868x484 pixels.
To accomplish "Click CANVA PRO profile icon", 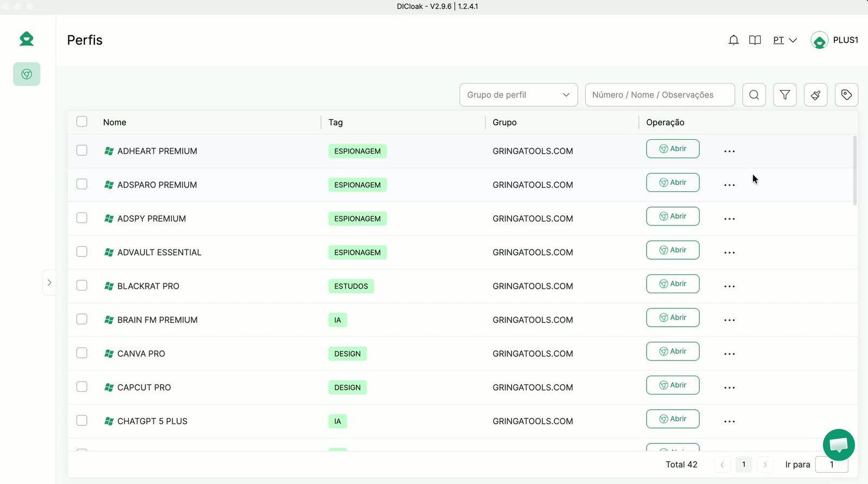I will tap(109, 353).
